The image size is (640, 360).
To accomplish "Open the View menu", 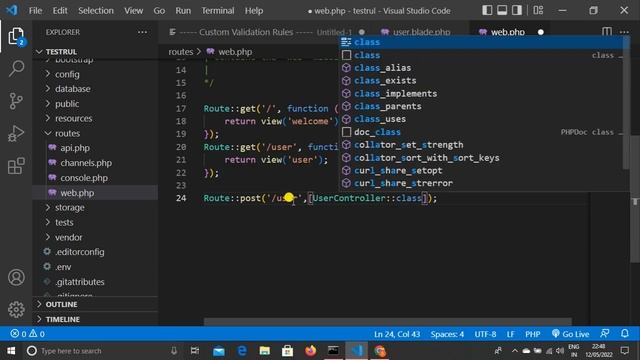I will tap(133, 11).
